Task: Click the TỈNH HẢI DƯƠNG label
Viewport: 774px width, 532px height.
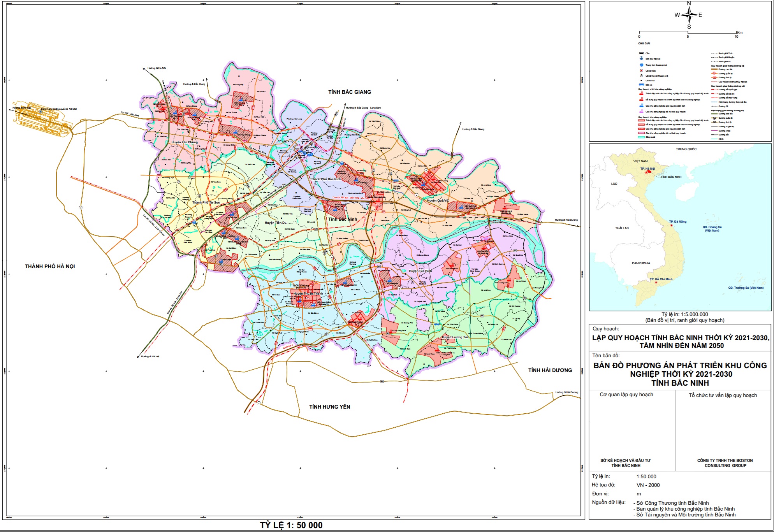Action: (x=550, y=370)
